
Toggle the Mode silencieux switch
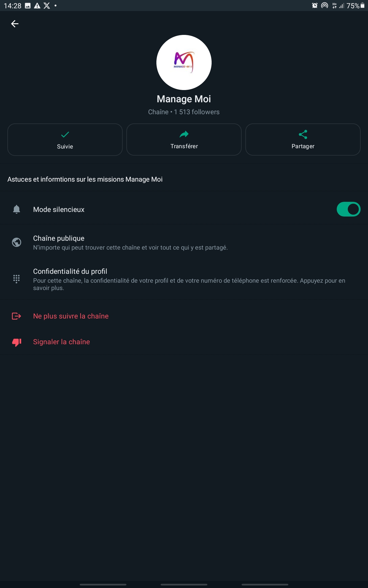[x=348, y=209]
